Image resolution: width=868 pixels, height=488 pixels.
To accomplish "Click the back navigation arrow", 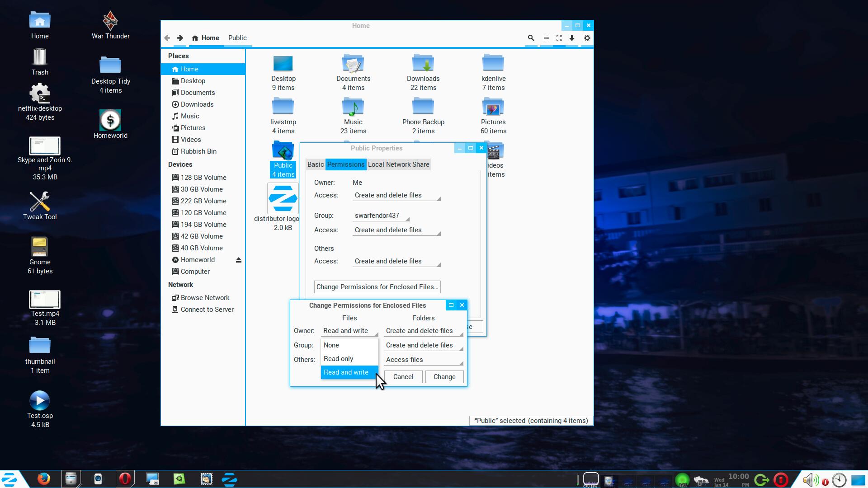I will pos(167,38).
